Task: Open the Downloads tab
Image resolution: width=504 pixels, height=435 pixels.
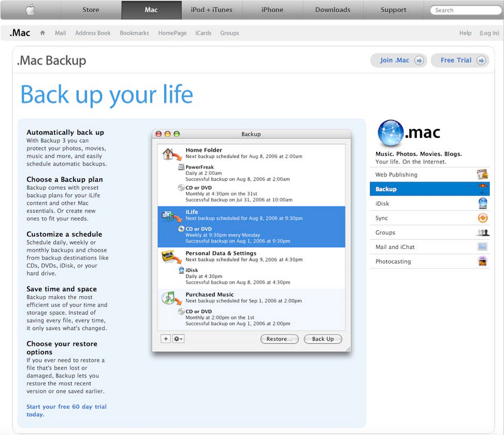Action: 333,10
